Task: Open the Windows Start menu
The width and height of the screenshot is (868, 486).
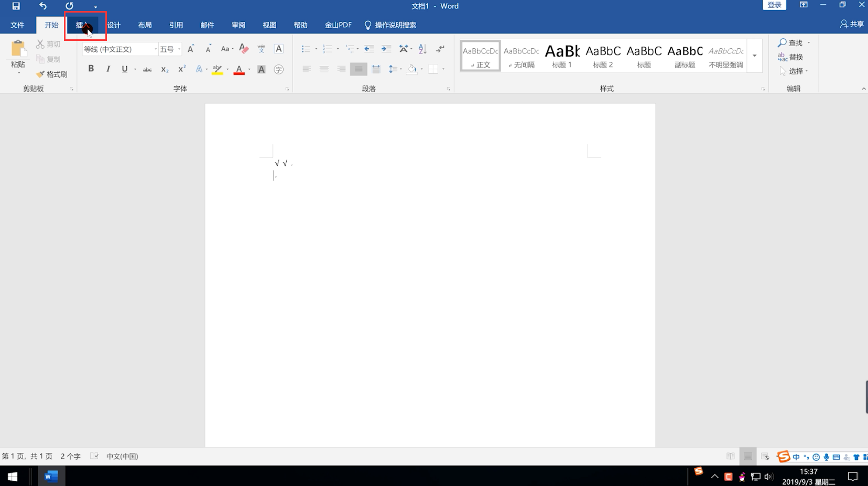Action: tap(13, 476)
